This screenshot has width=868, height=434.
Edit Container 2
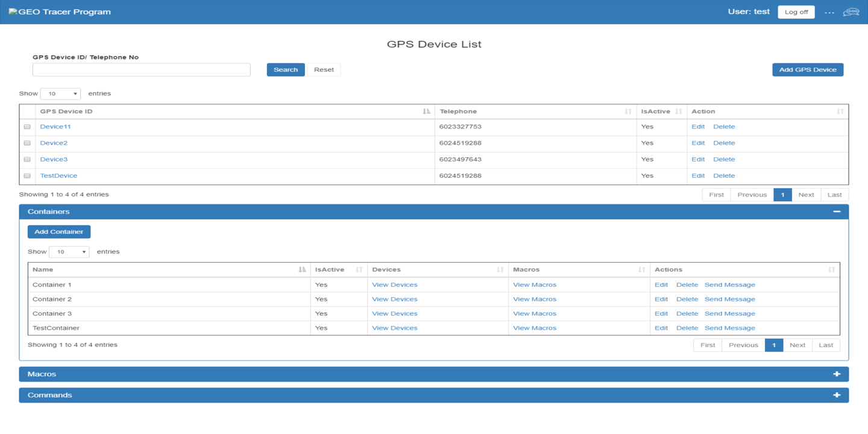point(661,299)
